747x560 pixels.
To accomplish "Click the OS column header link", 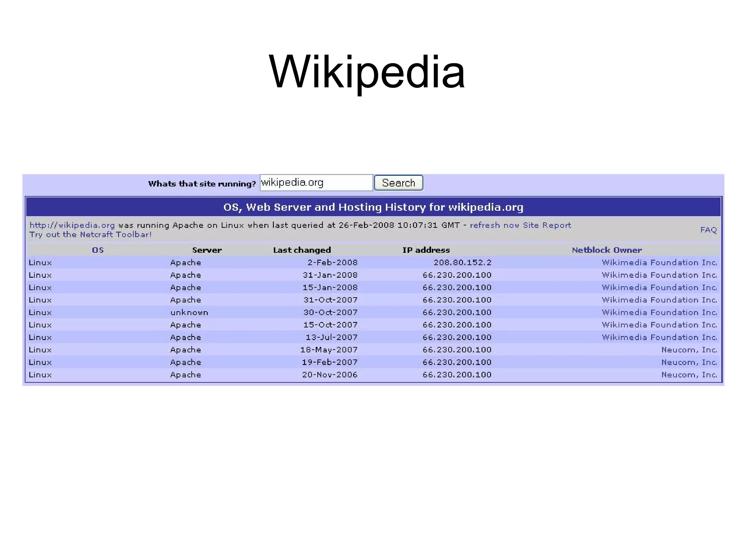I will (98, 250).
